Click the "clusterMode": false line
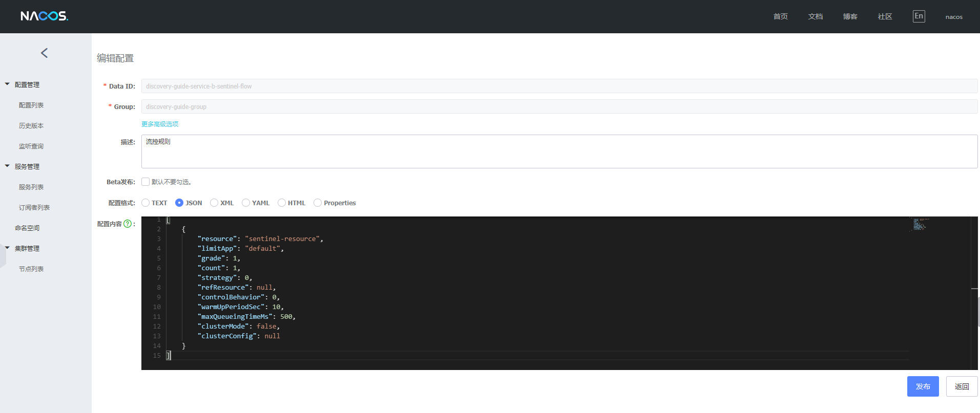 tap(239, 326)
